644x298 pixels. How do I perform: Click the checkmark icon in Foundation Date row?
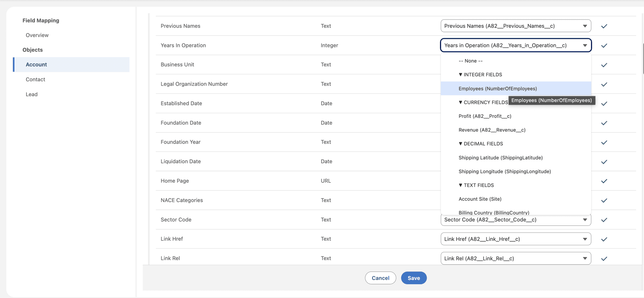(x=604, y=123)
